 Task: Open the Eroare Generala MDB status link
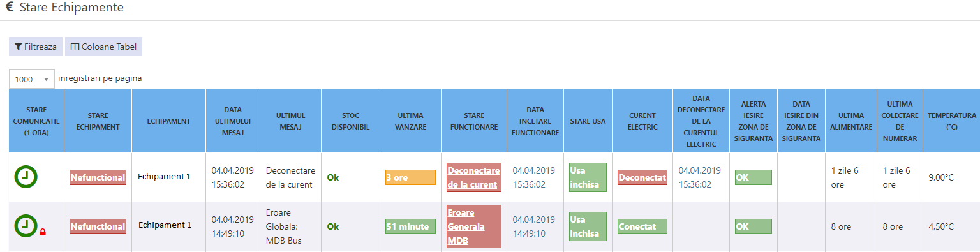[474, 226]
